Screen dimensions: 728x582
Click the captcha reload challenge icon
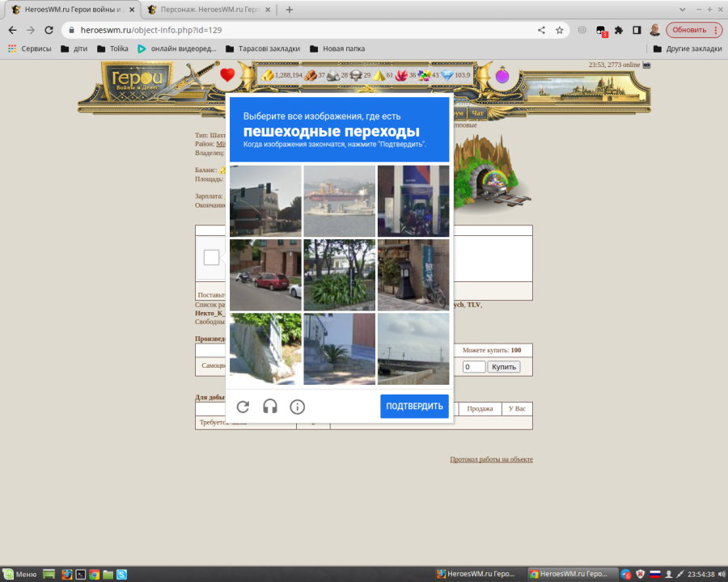[x=243, y=407]
